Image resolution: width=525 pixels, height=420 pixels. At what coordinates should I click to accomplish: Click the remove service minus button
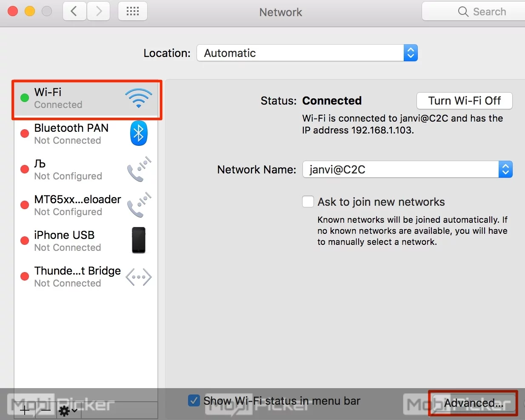46,411
